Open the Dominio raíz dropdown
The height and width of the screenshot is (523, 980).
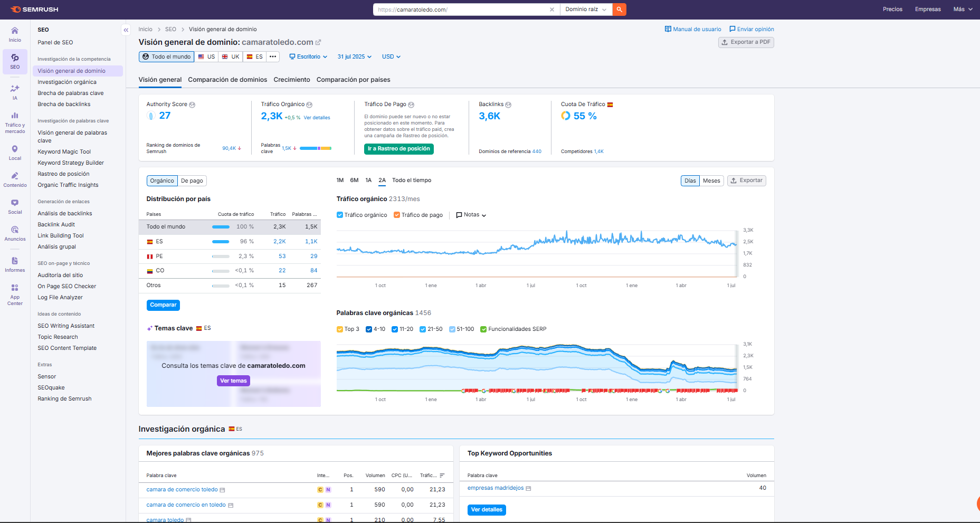point(586,9)
